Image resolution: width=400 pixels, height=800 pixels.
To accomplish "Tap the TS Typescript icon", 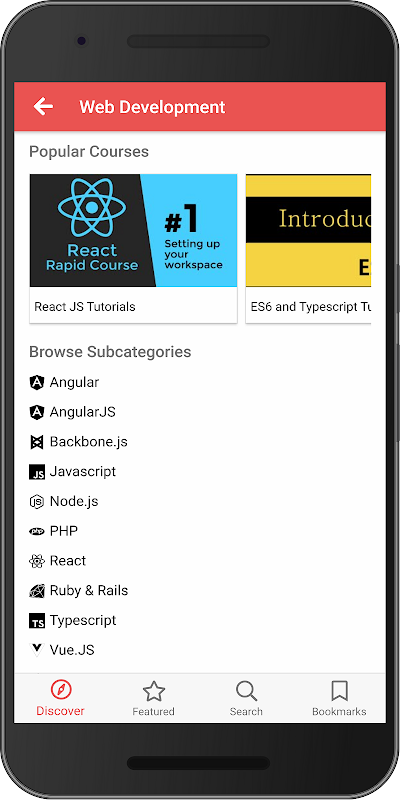I will coord(37,621).
